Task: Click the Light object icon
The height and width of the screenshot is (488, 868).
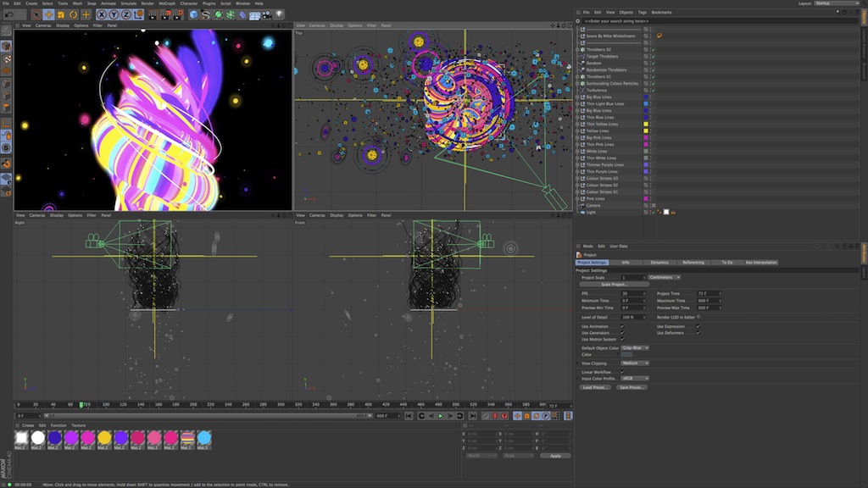Action: (279, 14)
